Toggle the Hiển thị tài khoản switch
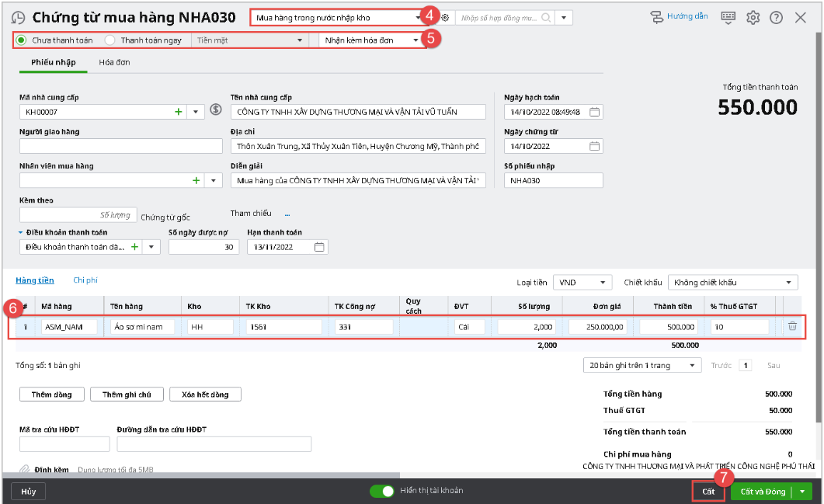The height and width of the screenshot is (504, 824). point(381,491)
